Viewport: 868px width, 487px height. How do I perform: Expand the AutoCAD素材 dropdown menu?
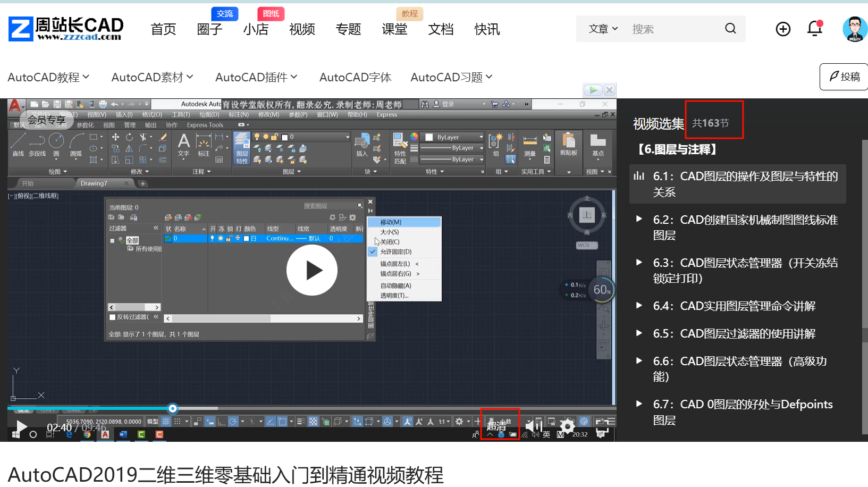(152, 77)
